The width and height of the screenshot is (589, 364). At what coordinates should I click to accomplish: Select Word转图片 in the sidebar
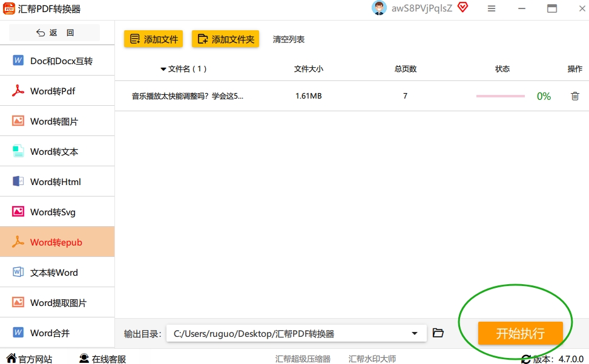pos(57,121)
